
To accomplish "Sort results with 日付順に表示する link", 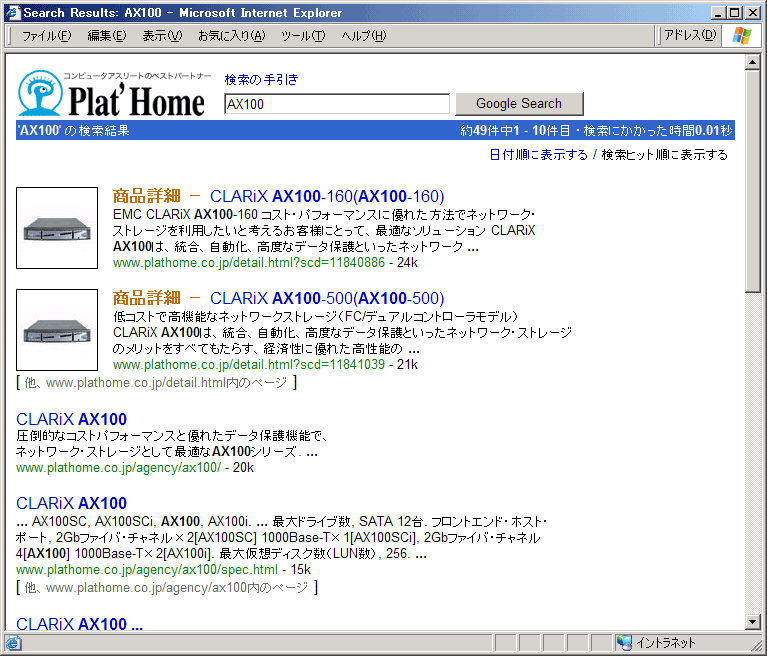I will [x=538, y=155].
